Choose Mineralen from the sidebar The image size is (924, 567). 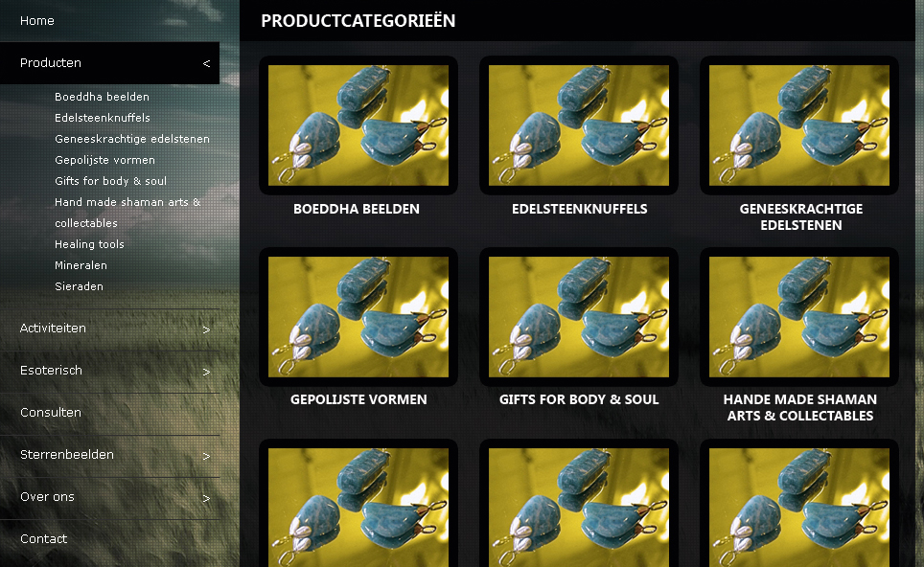pyautogui.click(x=81, y=265)
